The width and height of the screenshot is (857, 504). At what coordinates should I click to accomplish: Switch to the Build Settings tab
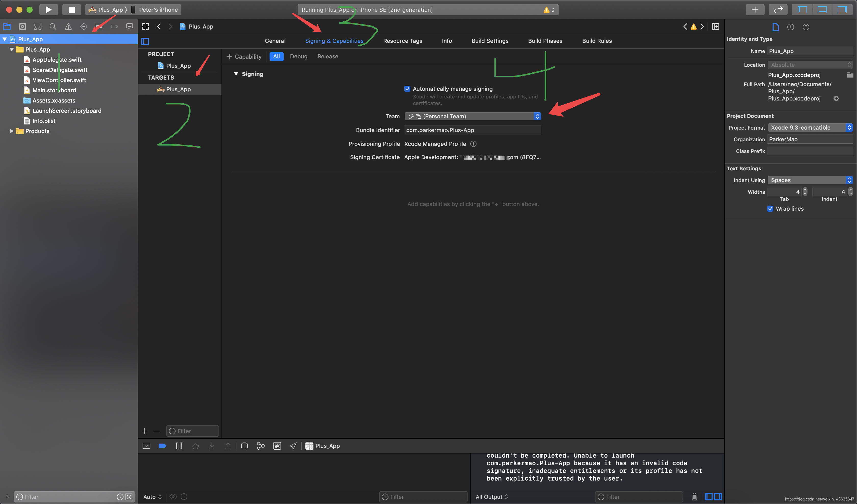pos(490,41)
